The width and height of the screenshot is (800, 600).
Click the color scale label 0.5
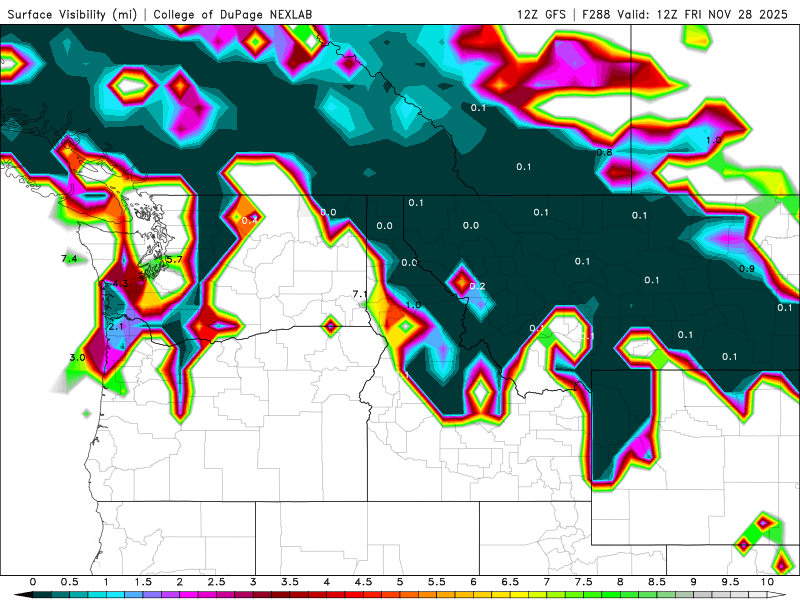[69, 582]
